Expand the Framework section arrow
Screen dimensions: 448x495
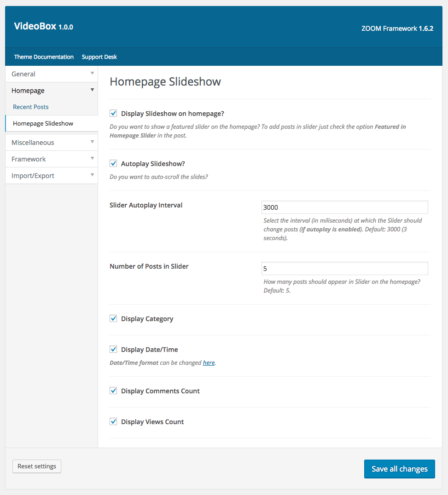92,159
